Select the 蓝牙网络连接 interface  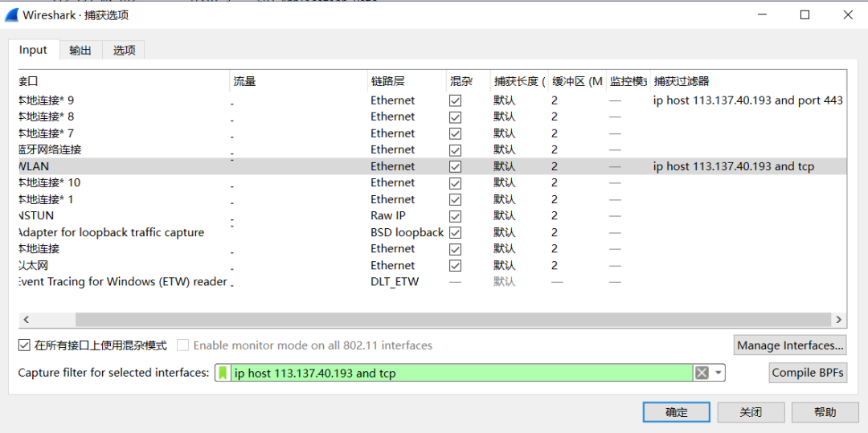pos(51,150)
